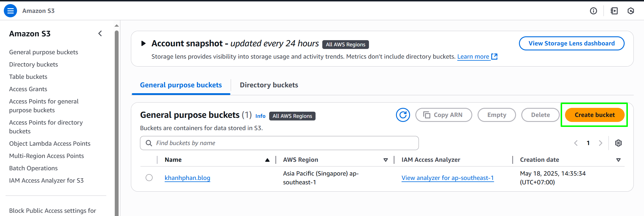Click the info circle icon in header
Image resolution: width=644 pixels, height=216 pixels.
point(593,11)
